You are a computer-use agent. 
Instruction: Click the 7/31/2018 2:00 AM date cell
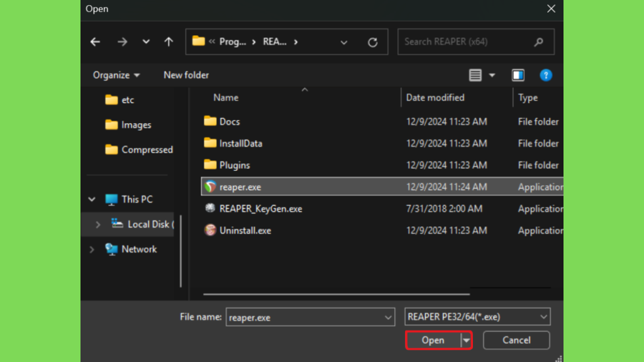point(444,209)
